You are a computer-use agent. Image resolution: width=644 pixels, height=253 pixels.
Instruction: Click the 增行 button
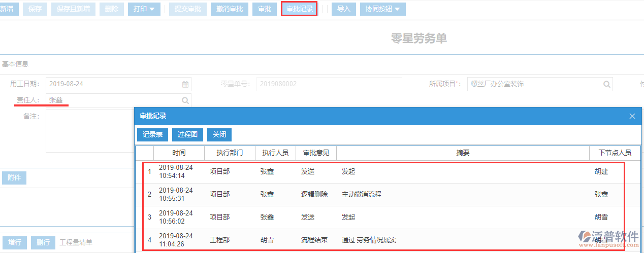click(15, 242)
